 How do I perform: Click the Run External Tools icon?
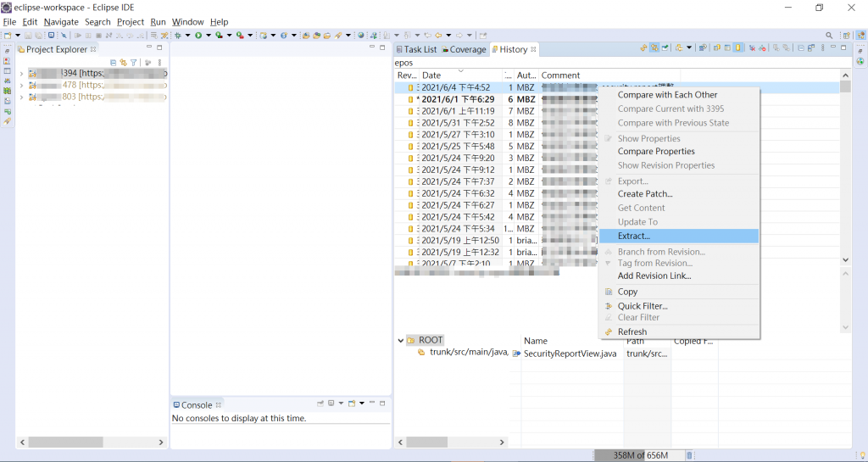(240, 36)
